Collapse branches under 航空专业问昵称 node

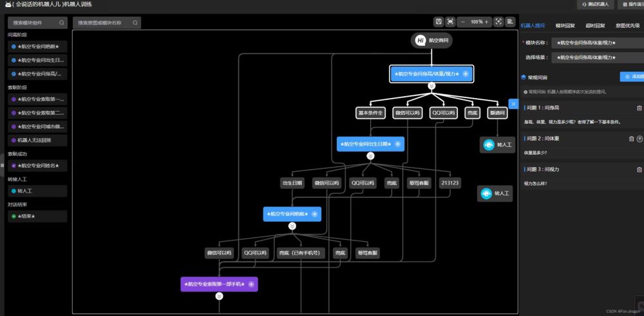(292, 226)
